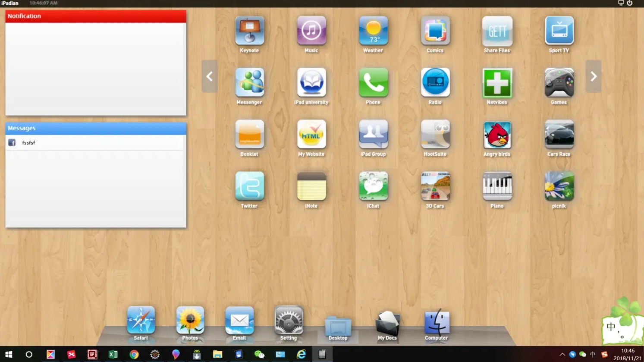The image size is (644, 362).
Task: Open Setting from the dock
Action: click(289, 320)
